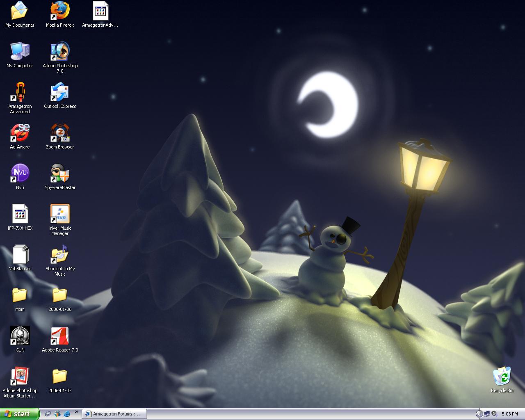The width and height of the screenshot is (525, 420).
Task: Open the Start menu
Action: 20,414
